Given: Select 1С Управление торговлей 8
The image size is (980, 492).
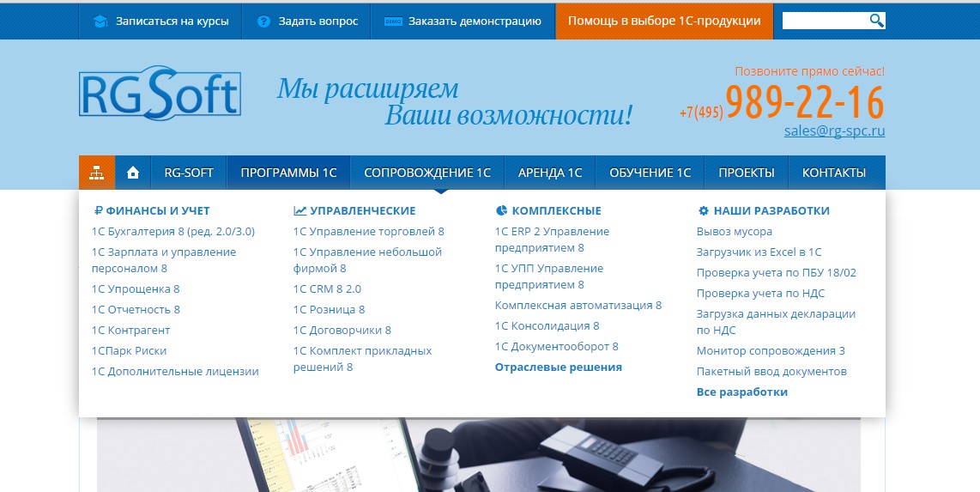Looking at the screenshot, I should (369, 231).
